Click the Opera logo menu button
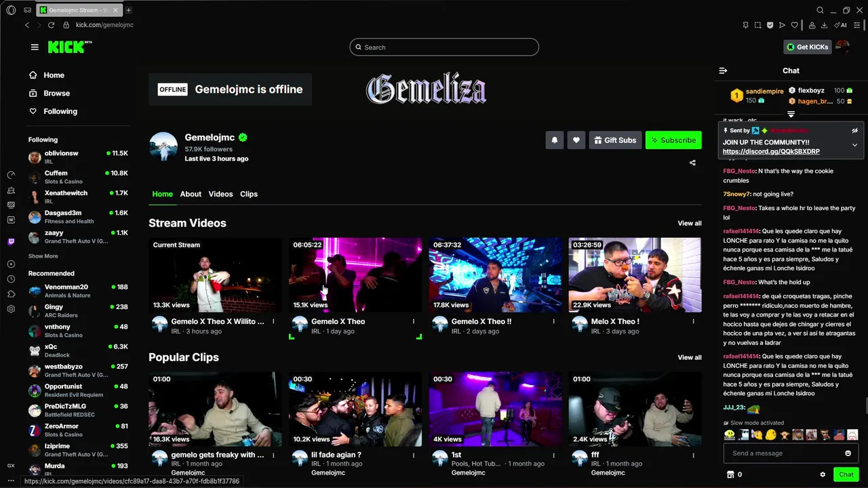 11,10
